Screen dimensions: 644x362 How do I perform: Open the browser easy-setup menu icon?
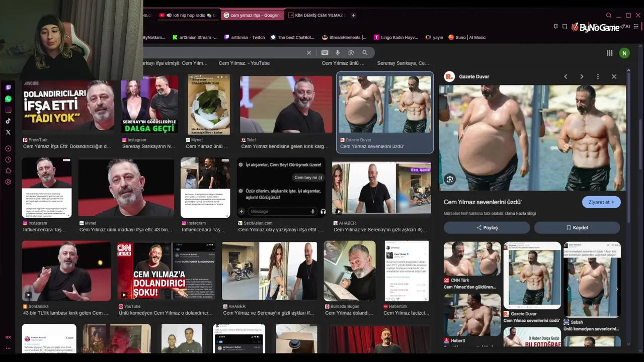(637, 27)
